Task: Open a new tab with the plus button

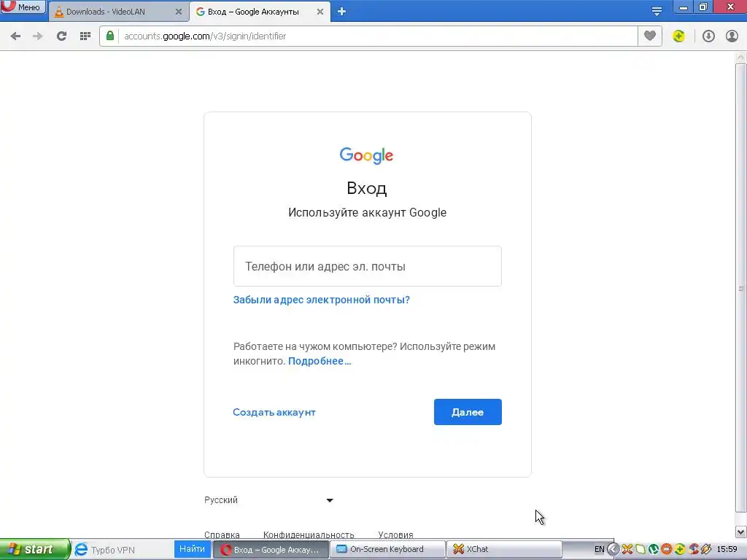Action: pyautogui.click(x=341, y=12)
